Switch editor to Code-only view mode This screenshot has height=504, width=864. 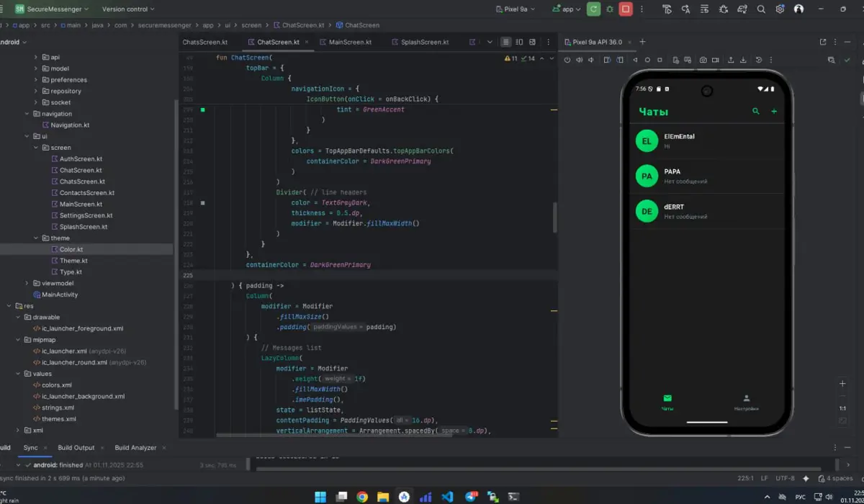click(x=506, y=42)
